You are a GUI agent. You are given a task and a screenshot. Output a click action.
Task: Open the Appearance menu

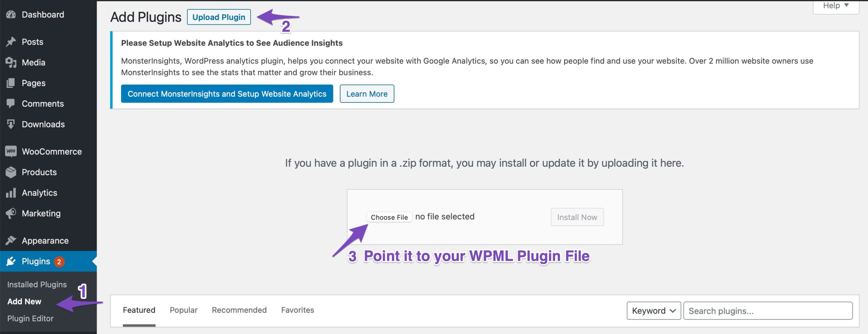pyautogui.click(x=45, y=241)
